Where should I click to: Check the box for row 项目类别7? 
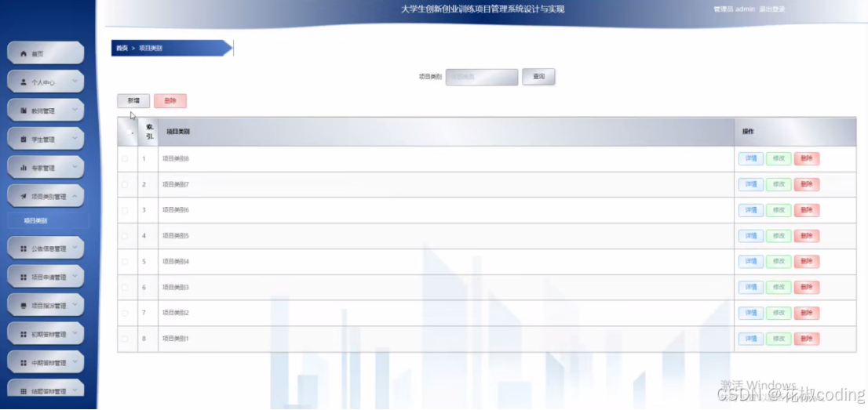[125, 185]
